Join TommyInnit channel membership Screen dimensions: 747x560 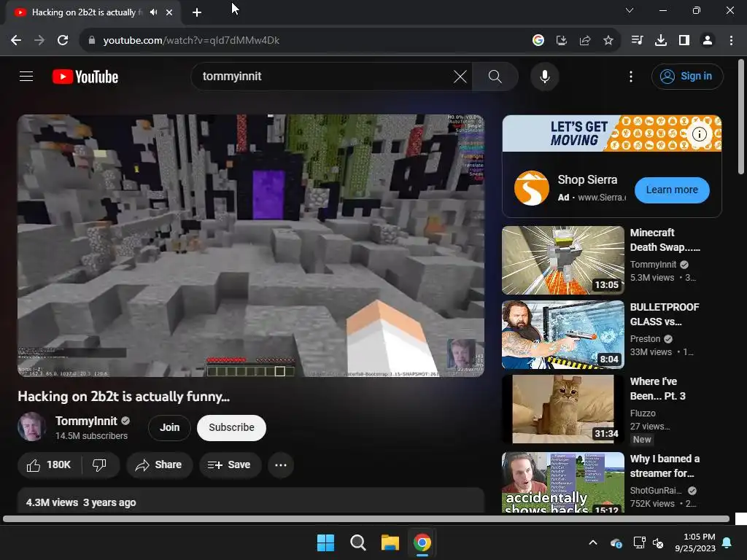click(169, 427)
